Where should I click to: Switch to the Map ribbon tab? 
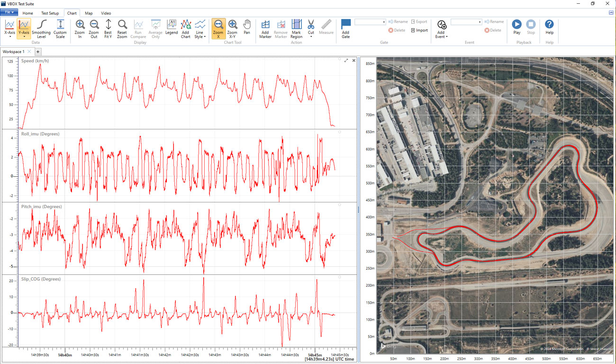point(89,13)
